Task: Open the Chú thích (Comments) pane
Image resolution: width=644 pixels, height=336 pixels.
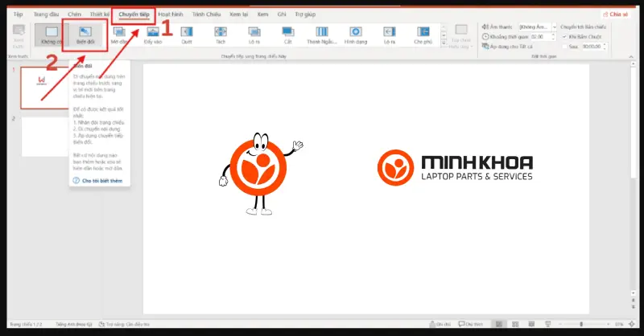Action: [471, 324]
